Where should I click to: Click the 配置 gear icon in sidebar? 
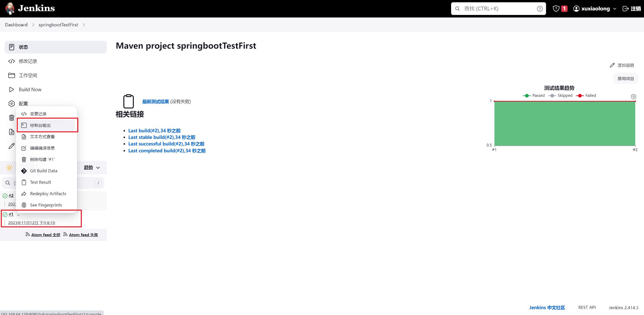click(12, 104)
